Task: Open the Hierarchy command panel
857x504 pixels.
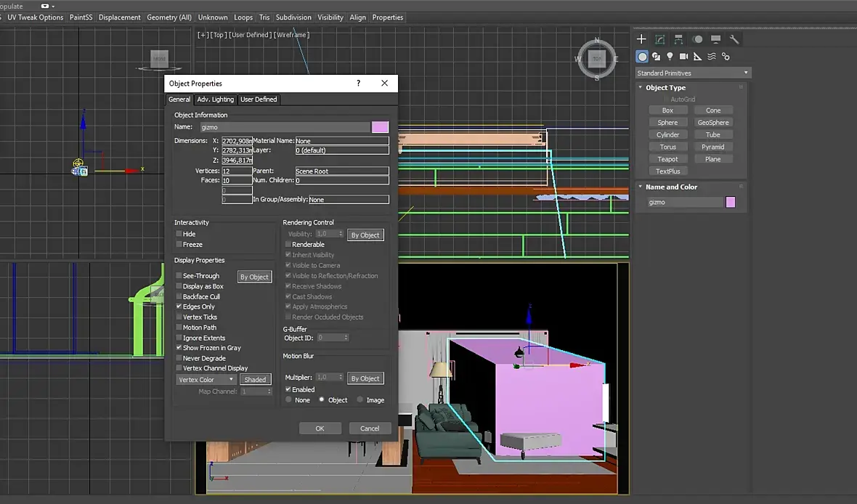Action: pyautogui.click(x=678, y=39)
